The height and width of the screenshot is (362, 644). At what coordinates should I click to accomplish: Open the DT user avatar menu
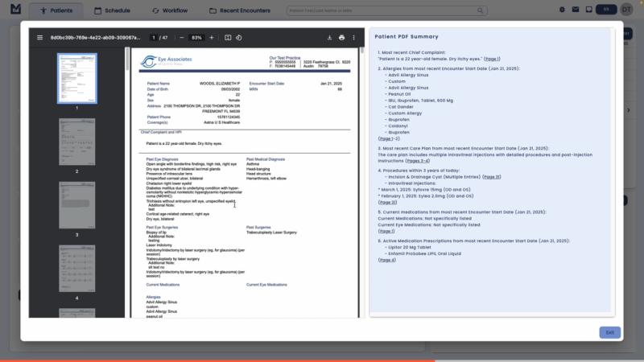coord(626,10)
